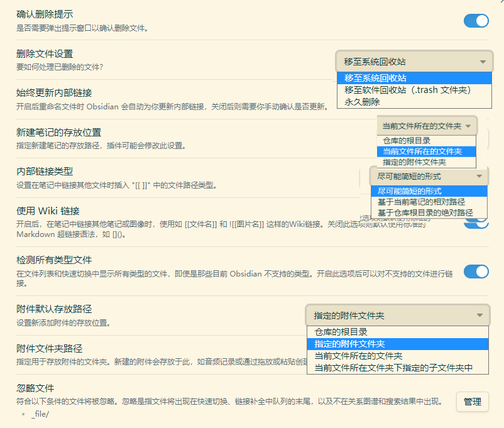Disable the 检测所有类型文件 switch

[476, 272]
